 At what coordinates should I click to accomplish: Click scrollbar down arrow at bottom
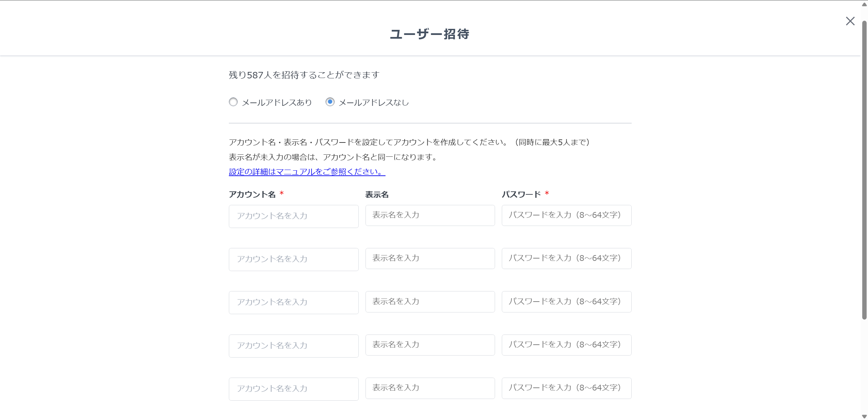click(864, 416)
